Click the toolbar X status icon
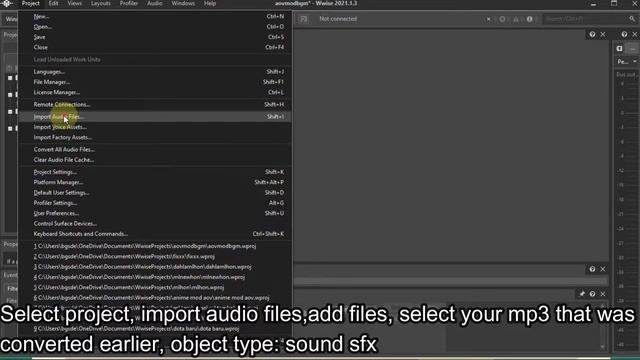The image size is (640, 360). coord(489,19)
